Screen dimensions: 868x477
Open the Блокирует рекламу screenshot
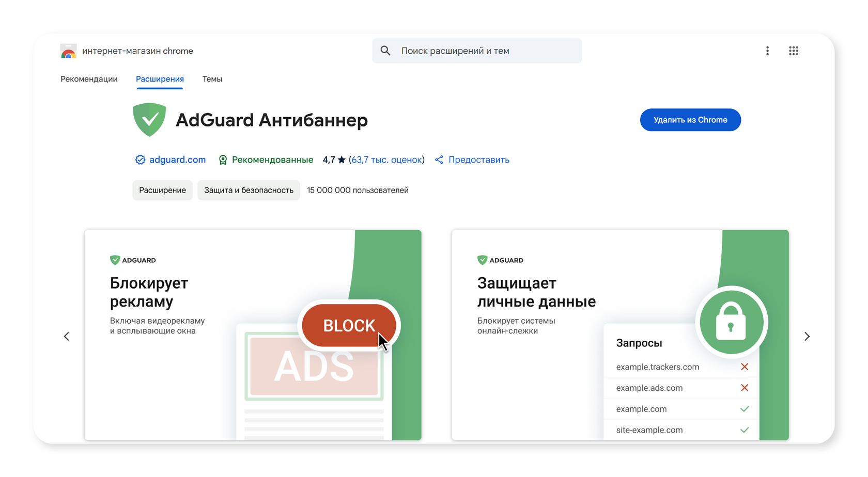pyautogui.click(x=253, y=335)
